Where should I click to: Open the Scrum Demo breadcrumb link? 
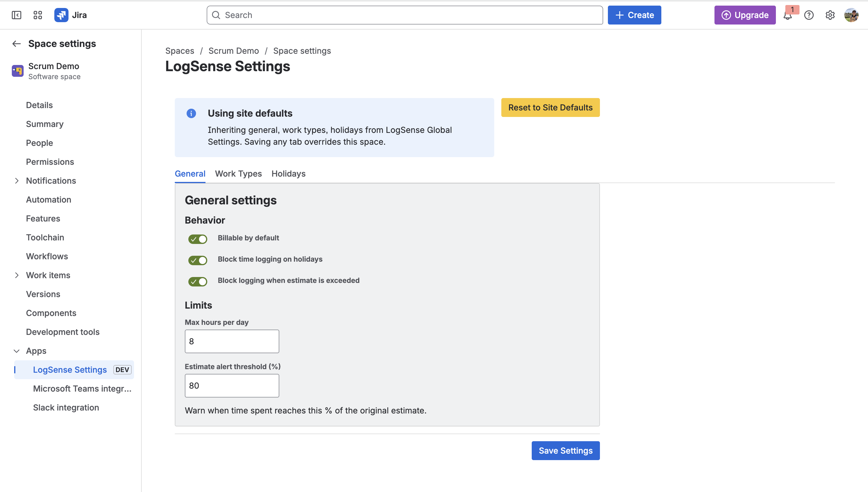pyautogui.click(x=234, y=51)
